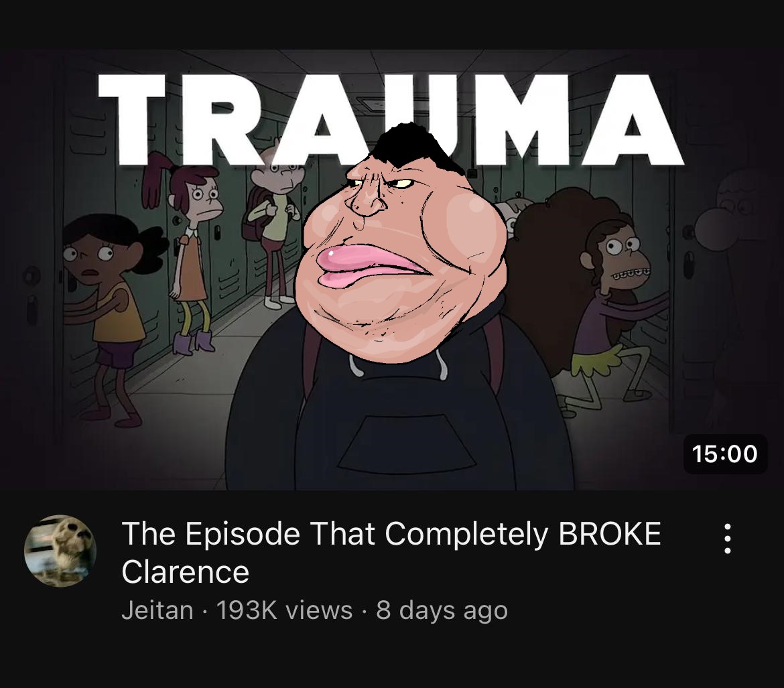Click the 15:00 duration badge

point(725,454)
